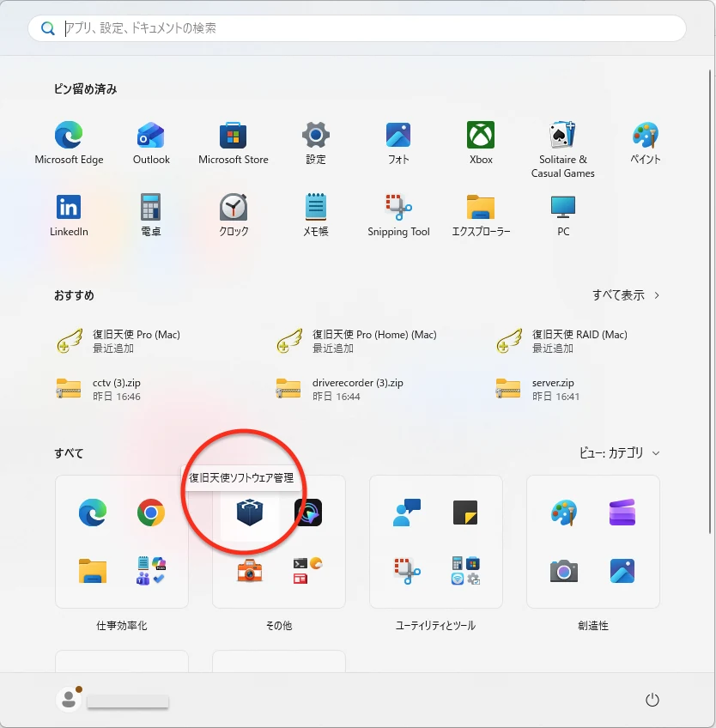Screen dimensions: 716x728
Task: Click the ユーティリティとツール category label
Action: (435, 626)
